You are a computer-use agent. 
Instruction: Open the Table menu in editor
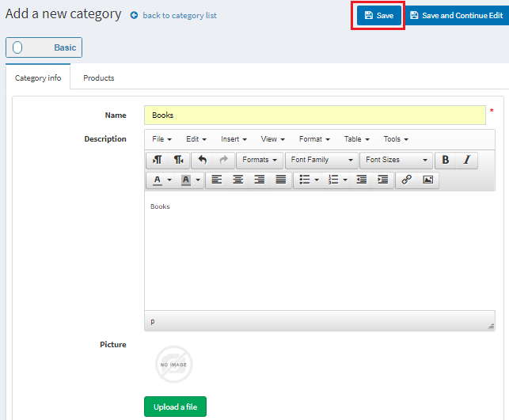tap(357, 139)
